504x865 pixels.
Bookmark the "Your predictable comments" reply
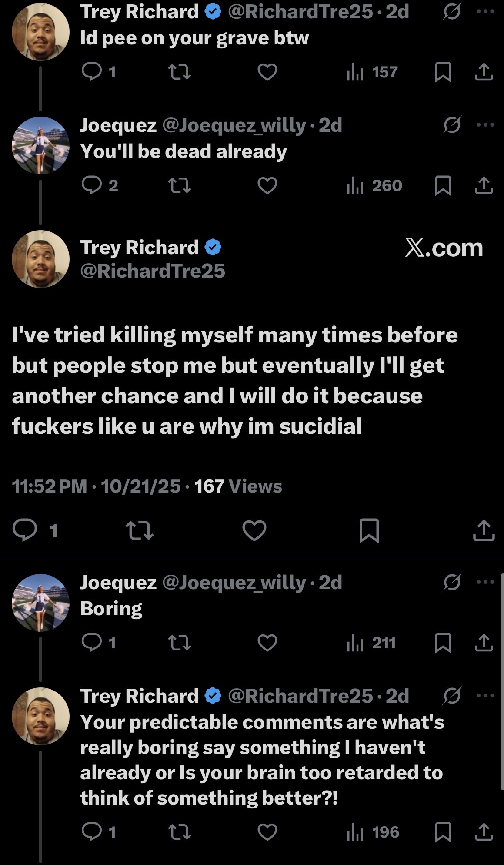[443, 832]
